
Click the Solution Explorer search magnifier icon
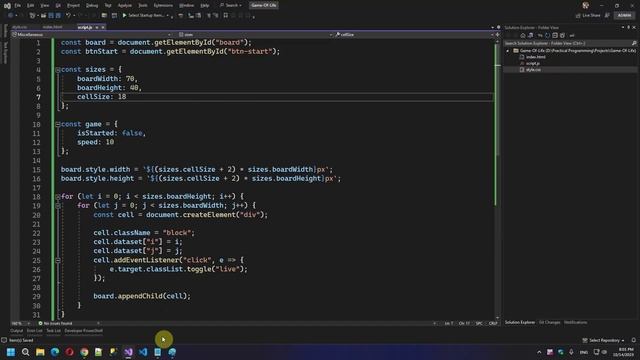(x=634, y=43)
